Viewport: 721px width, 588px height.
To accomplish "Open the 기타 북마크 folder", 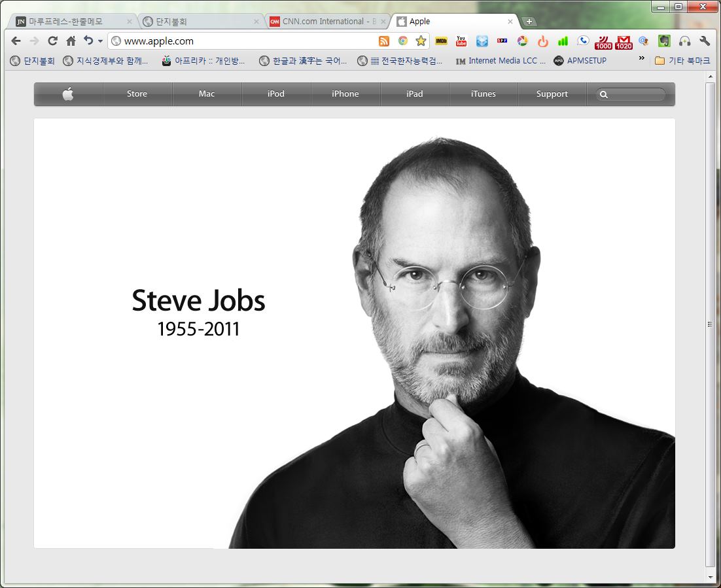I will click(x=682, y=61).
